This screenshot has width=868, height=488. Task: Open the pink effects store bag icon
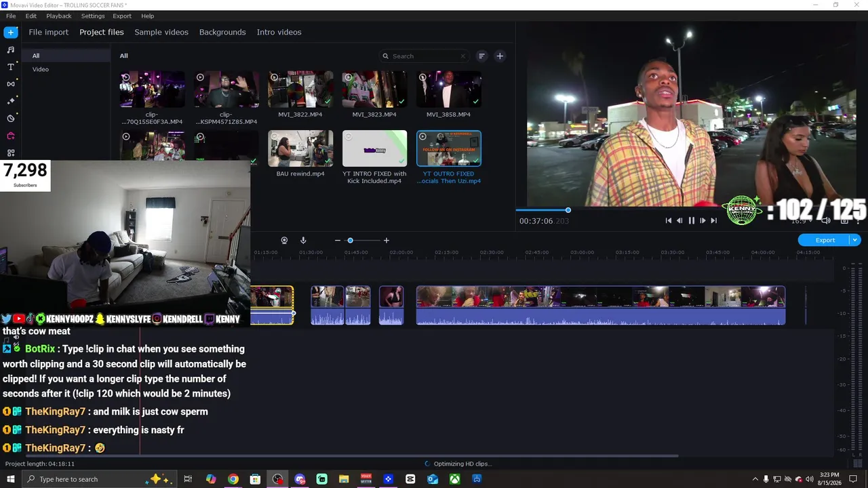tap(11, 136)
